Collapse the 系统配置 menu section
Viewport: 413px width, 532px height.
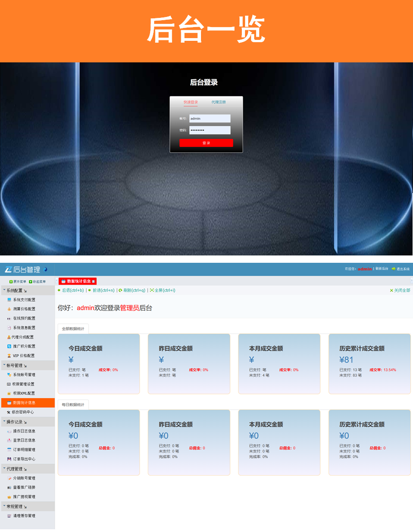click(x=15, y=290)
